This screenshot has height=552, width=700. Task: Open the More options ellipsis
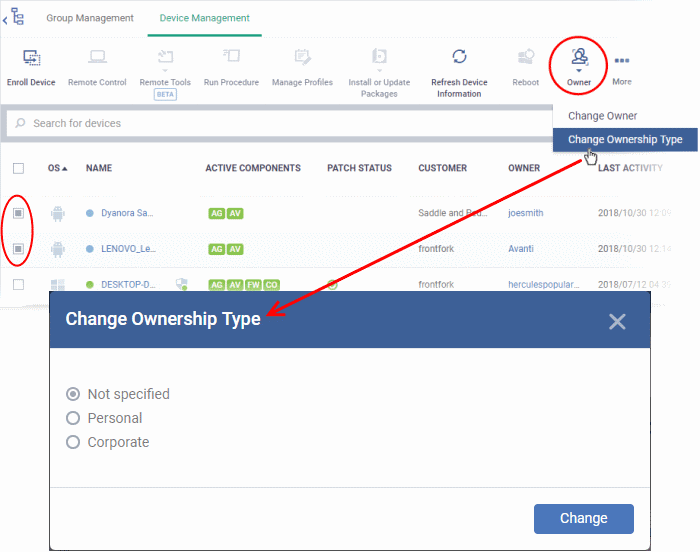621,60
